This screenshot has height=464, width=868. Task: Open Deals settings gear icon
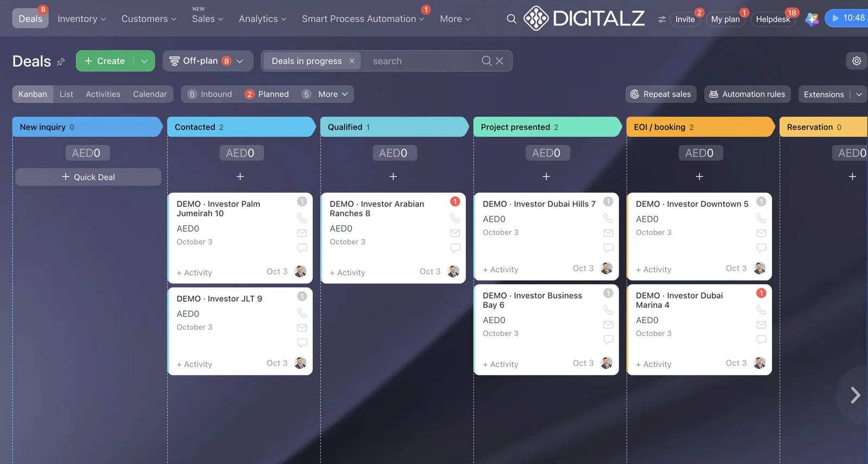pos(857,61)
